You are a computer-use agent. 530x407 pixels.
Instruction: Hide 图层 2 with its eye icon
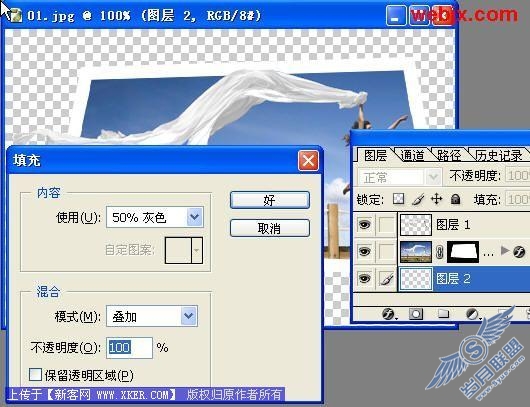click(364, 279)
